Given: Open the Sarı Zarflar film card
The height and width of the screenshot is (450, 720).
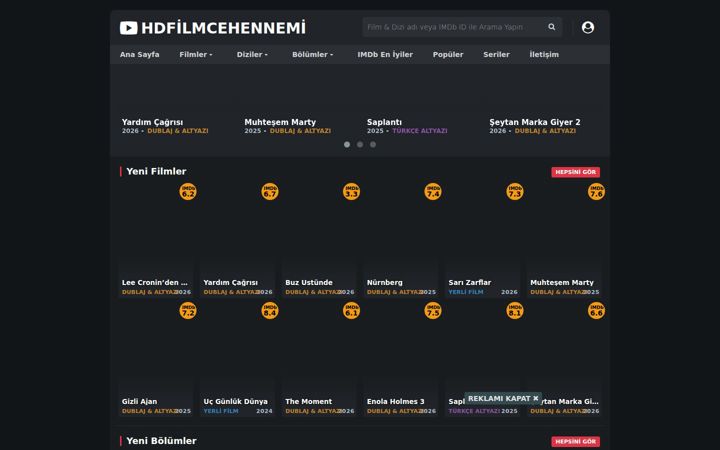Looking at the screenshot, I should tap(483, 241).
